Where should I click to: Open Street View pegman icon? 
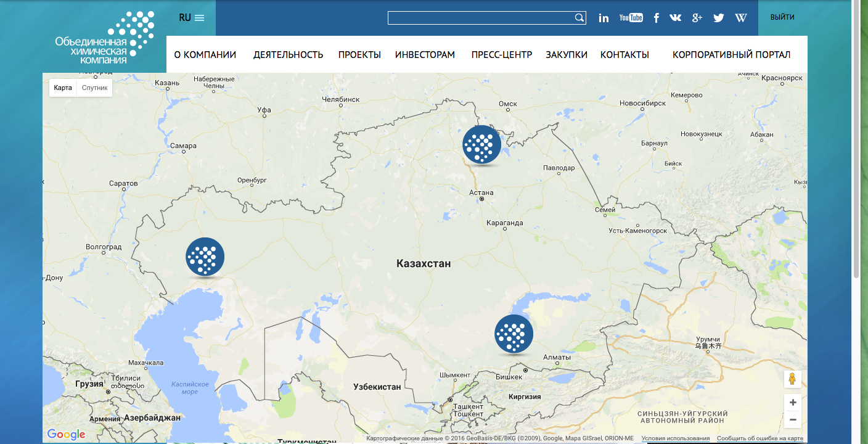point(793,379)
